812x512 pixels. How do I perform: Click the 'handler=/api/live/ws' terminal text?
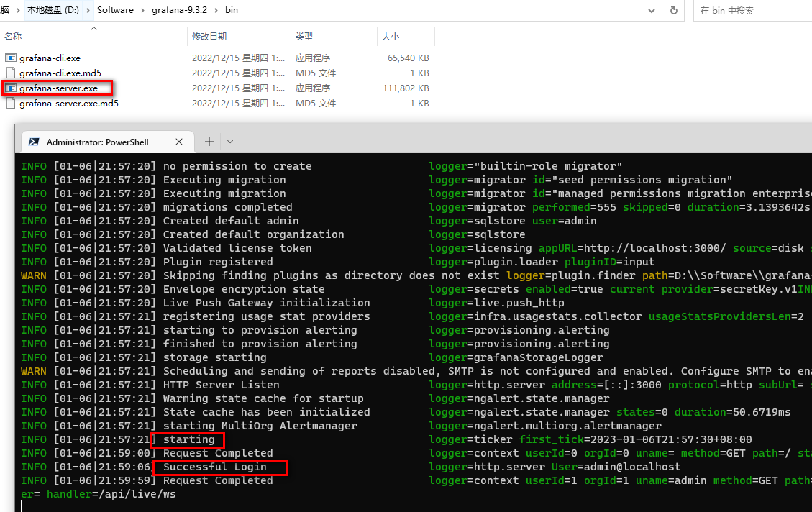(x=111, y=494)
